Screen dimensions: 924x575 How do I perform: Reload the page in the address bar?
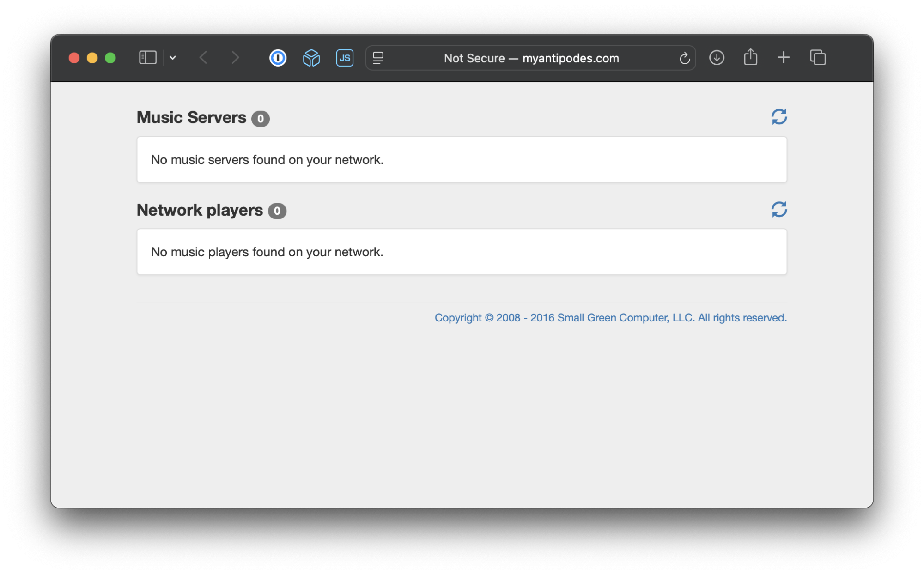(x=684, y=58)
